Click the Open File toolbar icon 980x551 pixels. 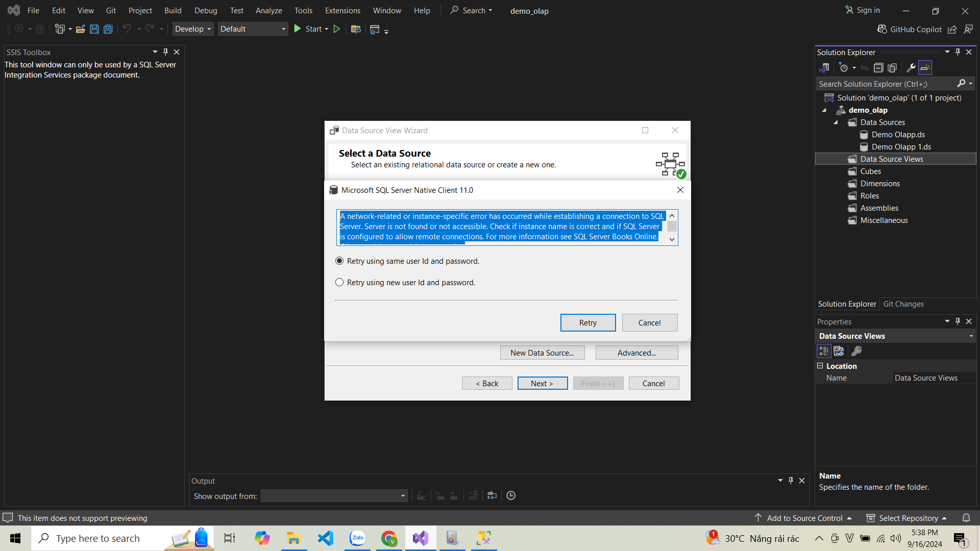pyautogui.click(x=80, y=29)
